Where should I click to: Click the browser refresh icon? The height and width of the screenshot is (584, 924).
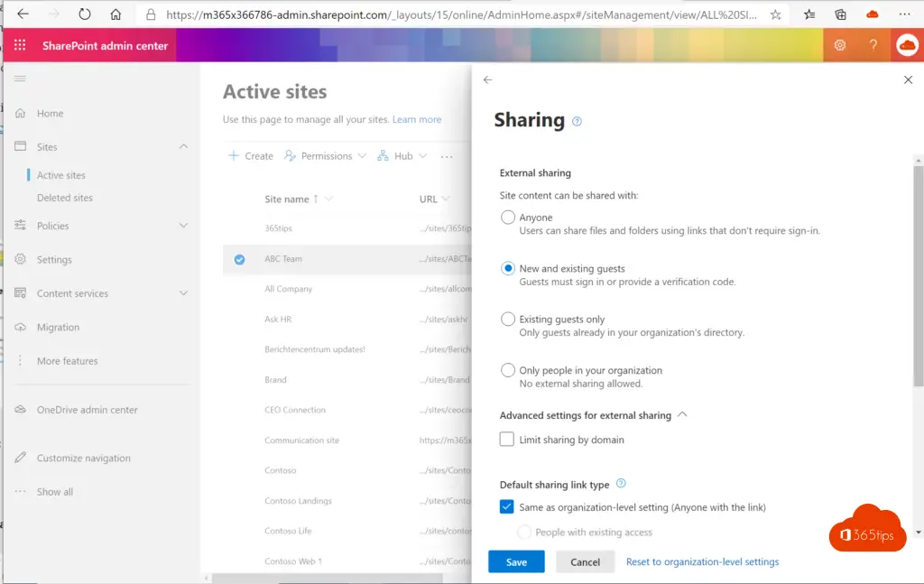(84, 14)
